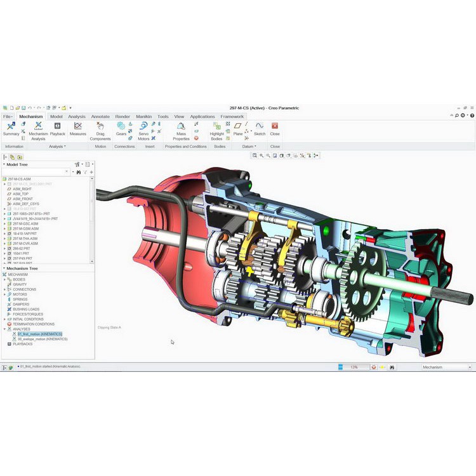Open the Analysis group dropdown in ribbon
The height and width of the screenshot is (476, 476).
point(57,147)
